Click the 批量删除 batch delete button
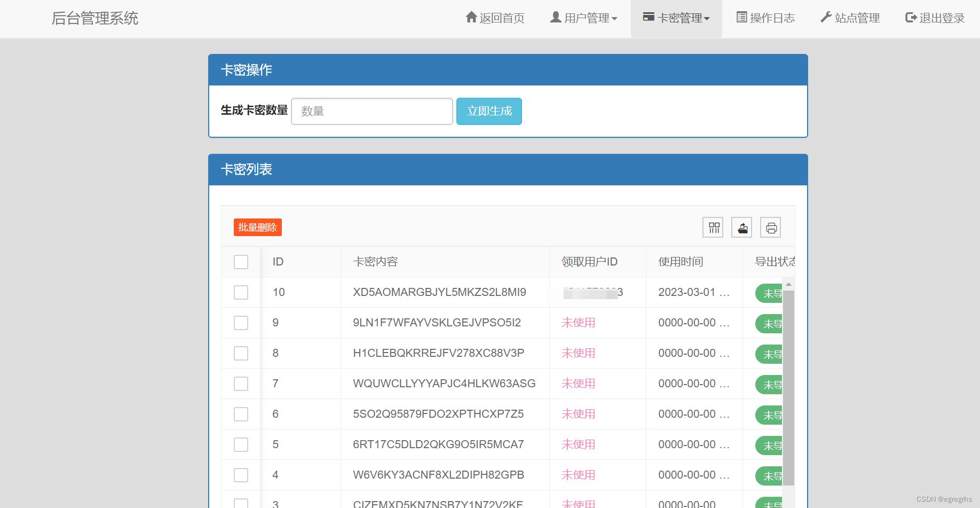The height and width of the screenshot is (508, 980). pyautogui.click(x=257, y=227)
